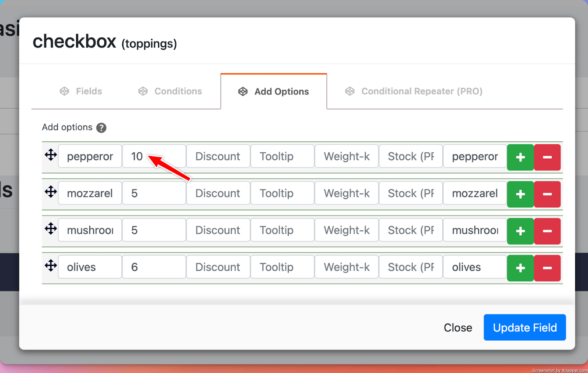Click the move handle on the olives row
The height and width of the screenshot is (373, 588).
(51, 265)
